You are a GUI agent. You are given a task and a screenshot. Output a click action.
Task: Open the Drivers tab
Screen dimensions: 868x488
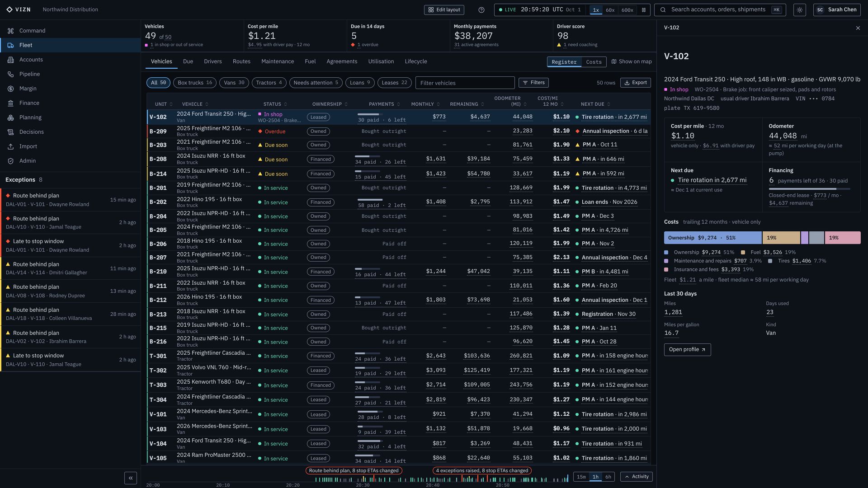212,61
